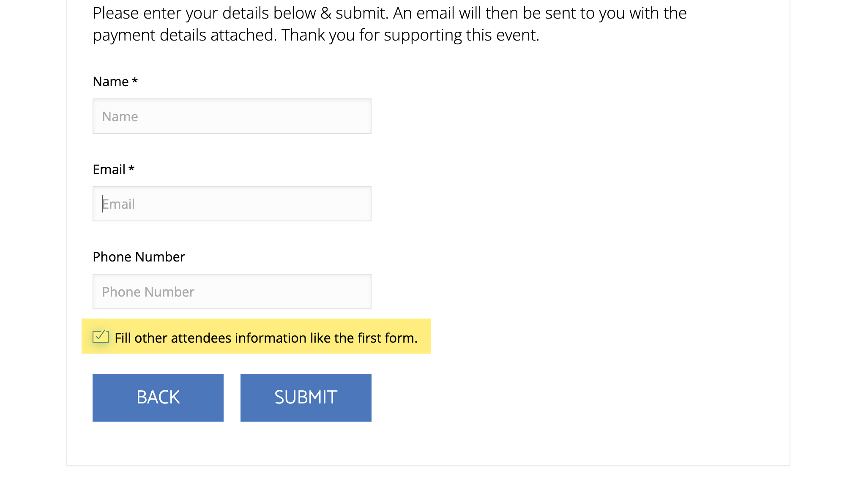850x504 pixels.
Task: Click the checkmark icon in the yellow banner
Action: click(101, 336)
